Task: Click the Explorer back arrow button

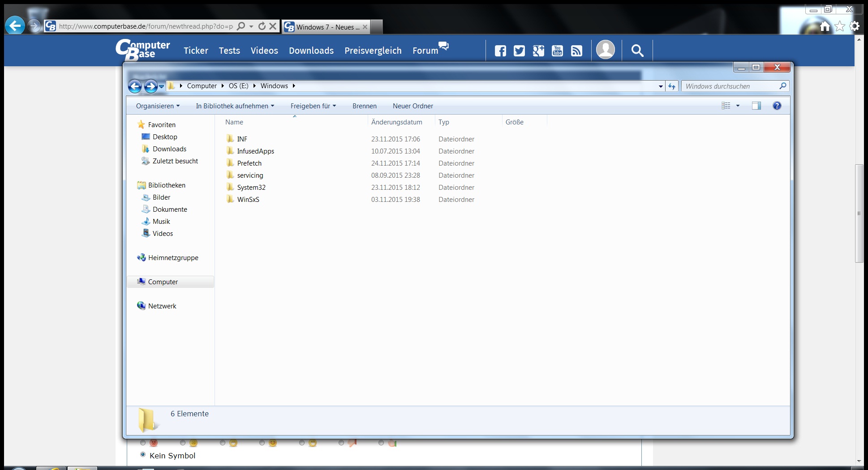Action: pyautogui.click(x=135, y=86)
